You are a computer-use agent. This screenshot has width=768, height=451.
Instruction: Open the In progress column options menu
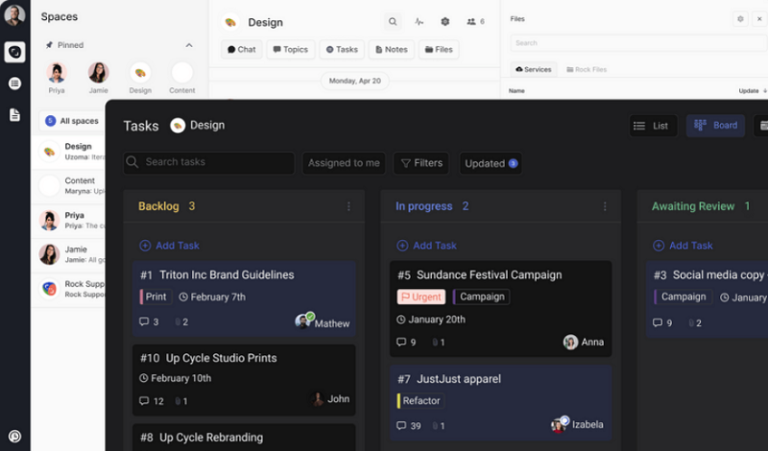pyautogui.click(x=605, y=207)
